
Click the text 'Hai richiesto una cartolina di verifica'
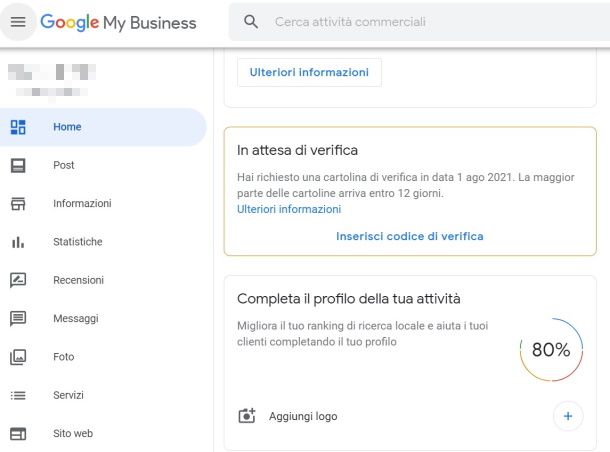coord(327,177)
